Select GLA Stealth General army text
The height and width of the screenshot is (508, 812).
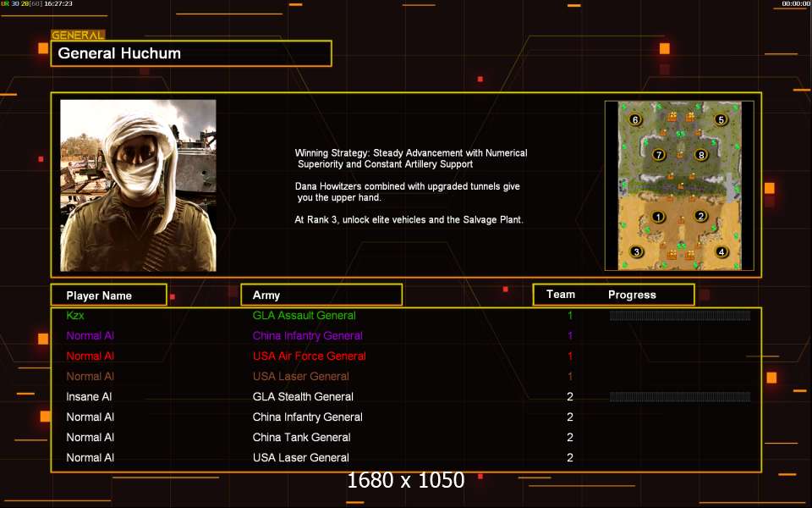point(303,397)
